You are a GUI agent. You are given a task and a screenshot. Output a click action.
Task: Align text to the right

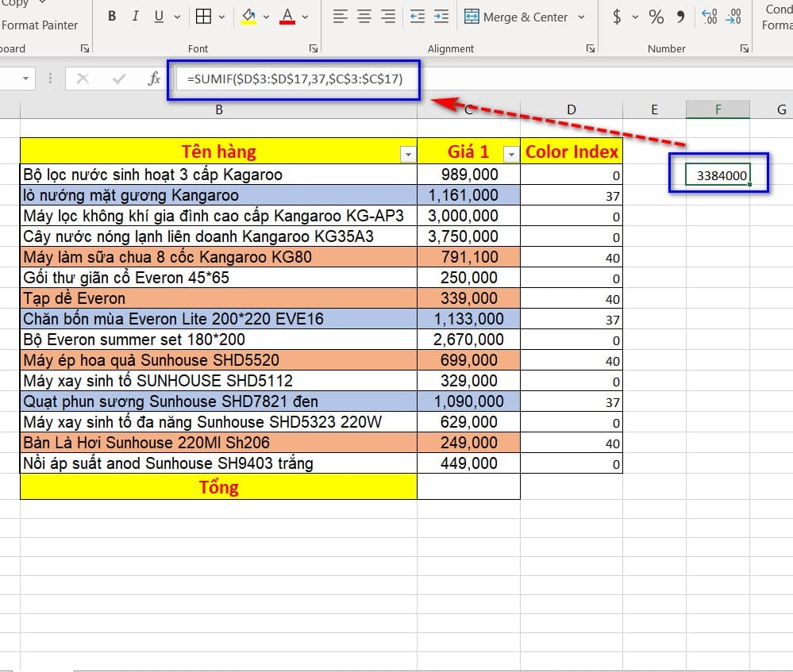point(388,17)
